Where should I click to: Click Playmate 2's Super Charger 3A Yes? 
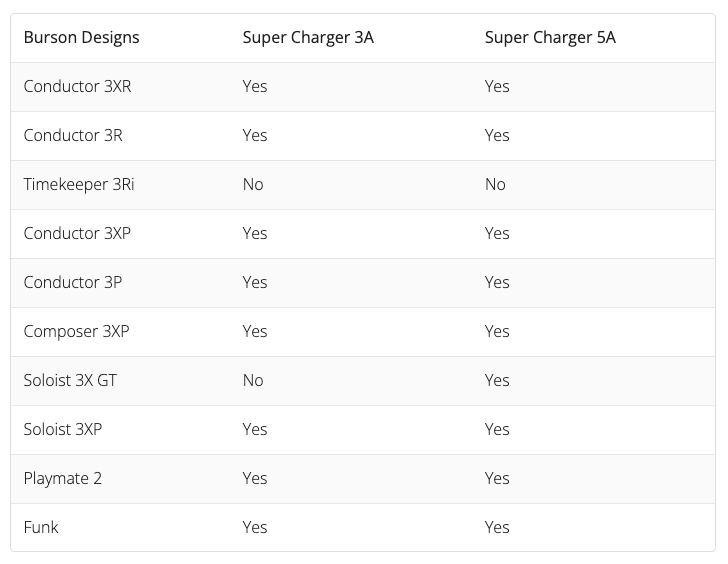(255, 479)
